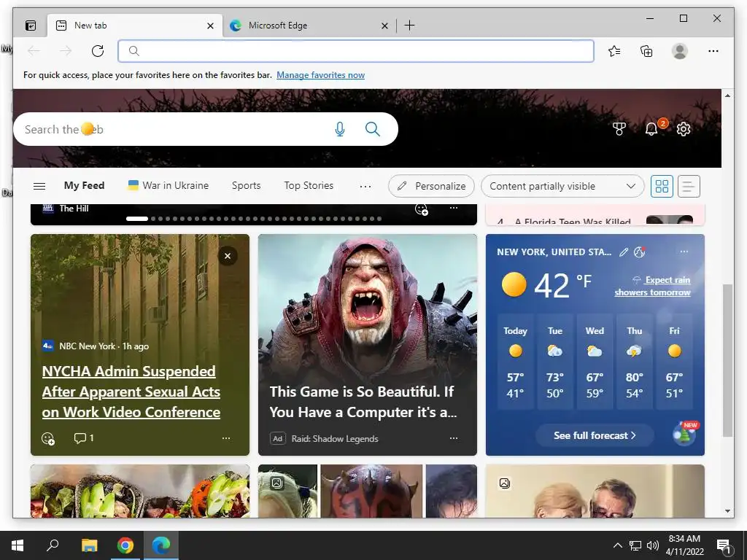
Task: Open a new tab with plus button
Action: (409, 26)
